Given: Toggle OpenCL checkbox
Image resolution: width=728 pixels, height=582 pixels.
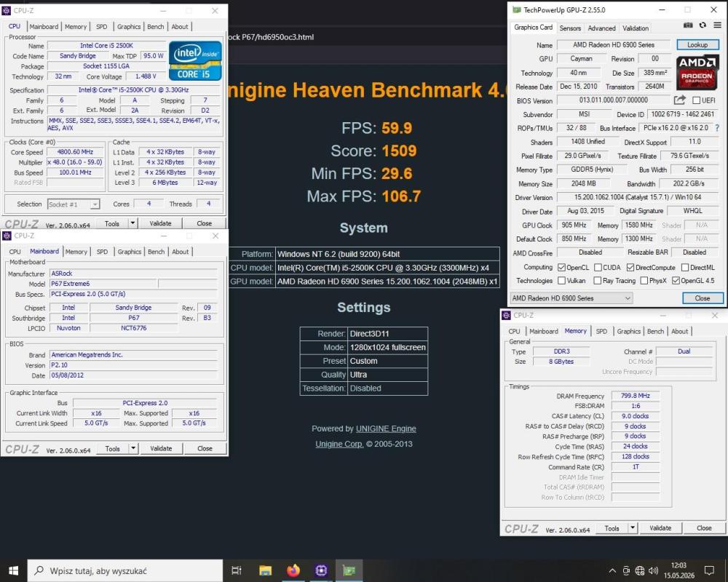Looking at the screenshot, I should tap(561, 267).
